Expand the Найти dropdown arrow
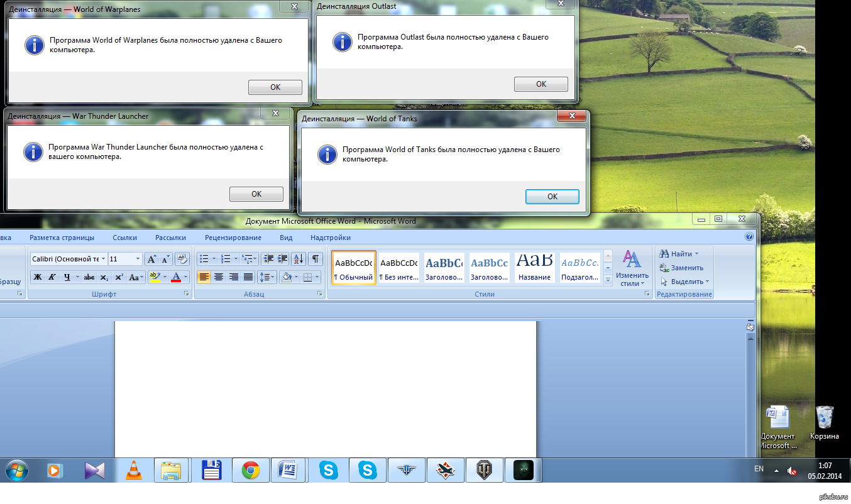851x504 pixels. tap(696, 254)
